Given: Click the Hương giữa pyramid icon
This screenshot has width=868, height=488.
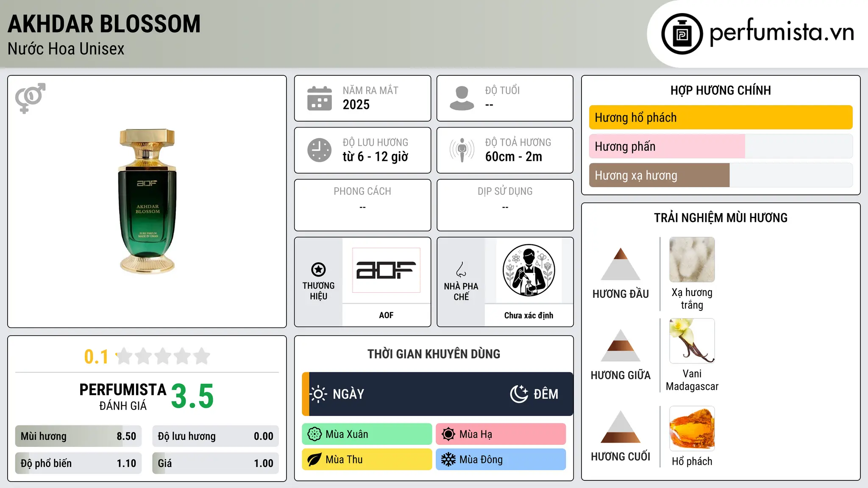Looking at the screenshot, I should pos(620,345).
